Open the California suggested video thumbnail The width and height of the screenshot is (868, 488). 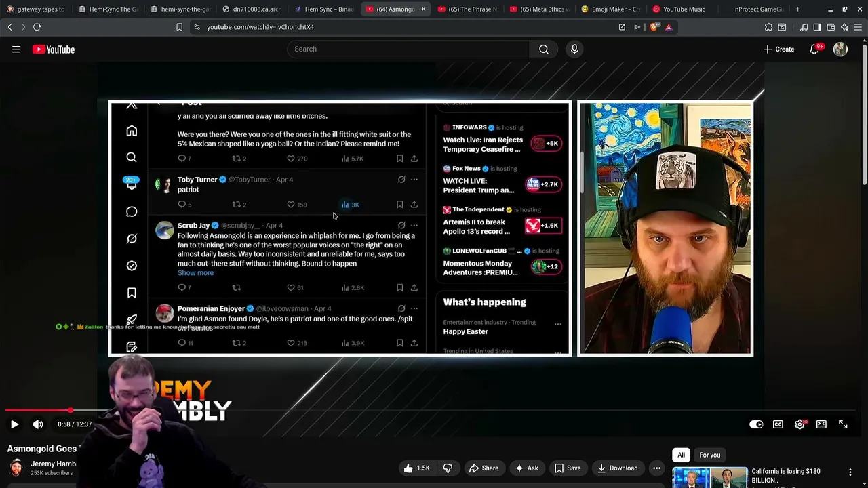tap(710, 477)
